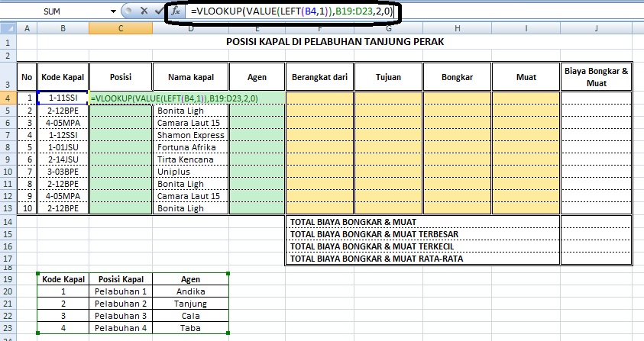The height and width of the screenshot is (341, 644).
Task: Click Pelabuhan 2 cell
Action: click(x=121, y=304)
